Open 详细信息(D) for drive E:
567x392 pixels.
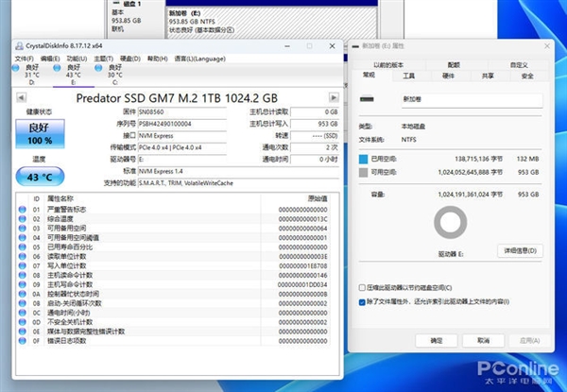pyautogui.click(x=520, y=250)
